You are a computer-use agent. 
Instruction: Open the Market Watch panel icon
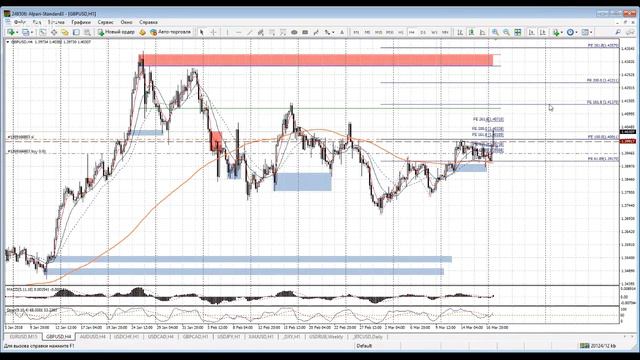click(42, 32)
